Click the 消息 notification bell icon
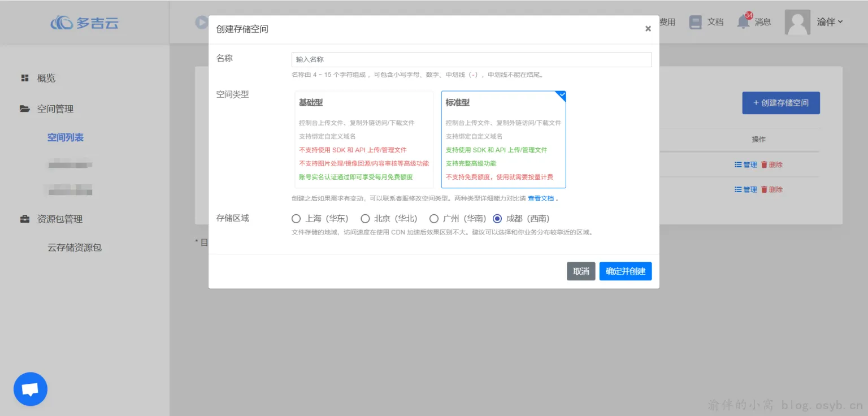 coord(743,21)
